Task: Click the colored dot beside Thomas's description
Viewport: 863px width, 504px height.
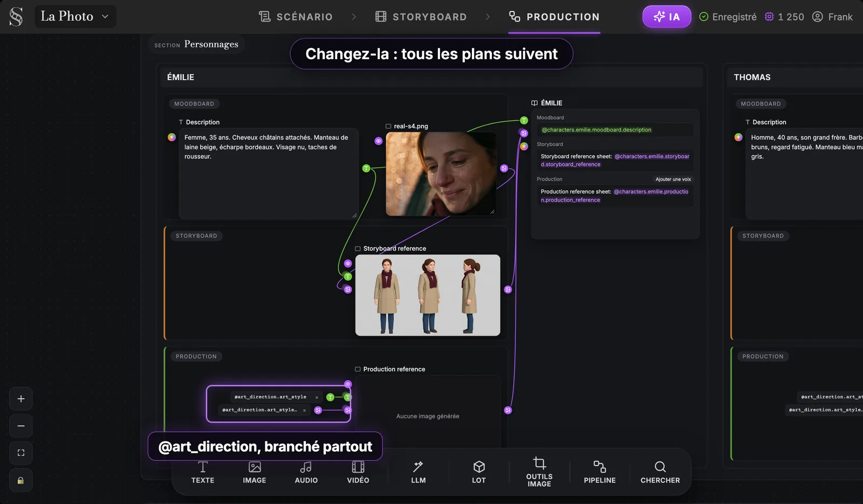Action: point(738,137)
